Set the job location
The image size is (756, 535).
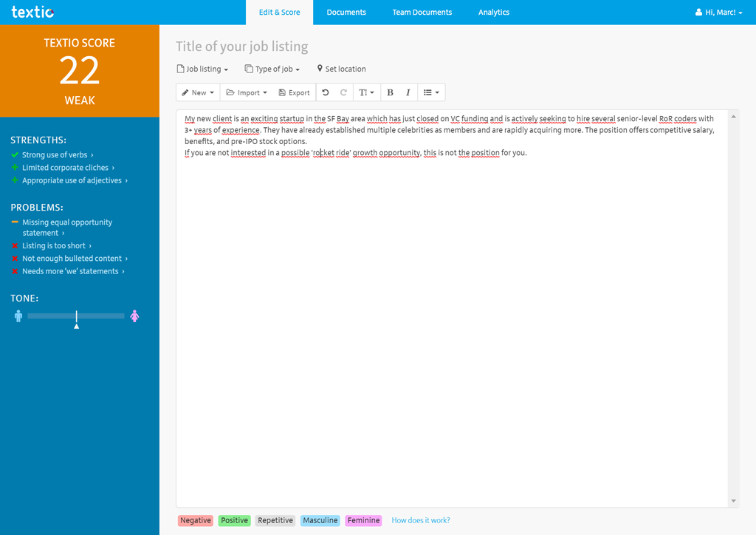pos(341,69)
